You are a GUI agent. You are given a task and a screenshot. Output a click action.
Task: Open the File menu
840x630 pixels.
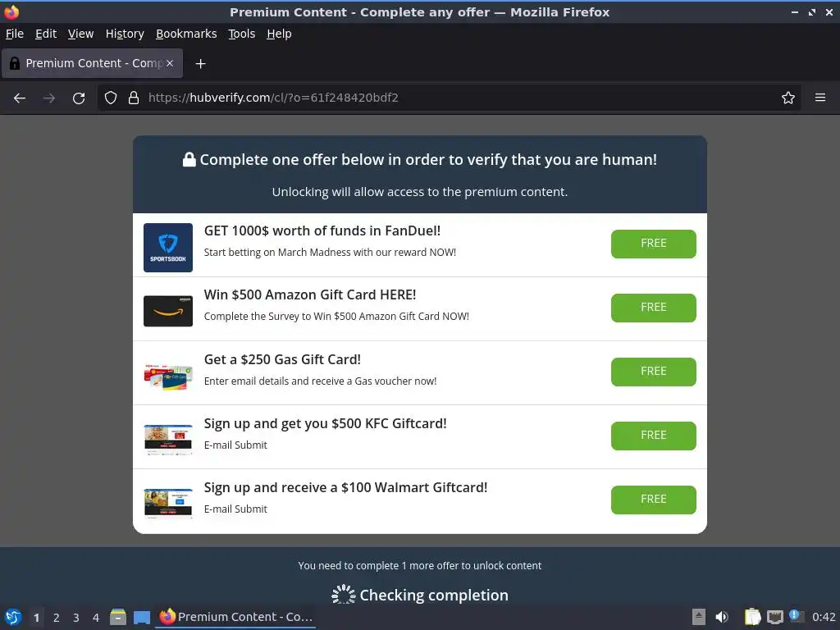pos(15,34)
